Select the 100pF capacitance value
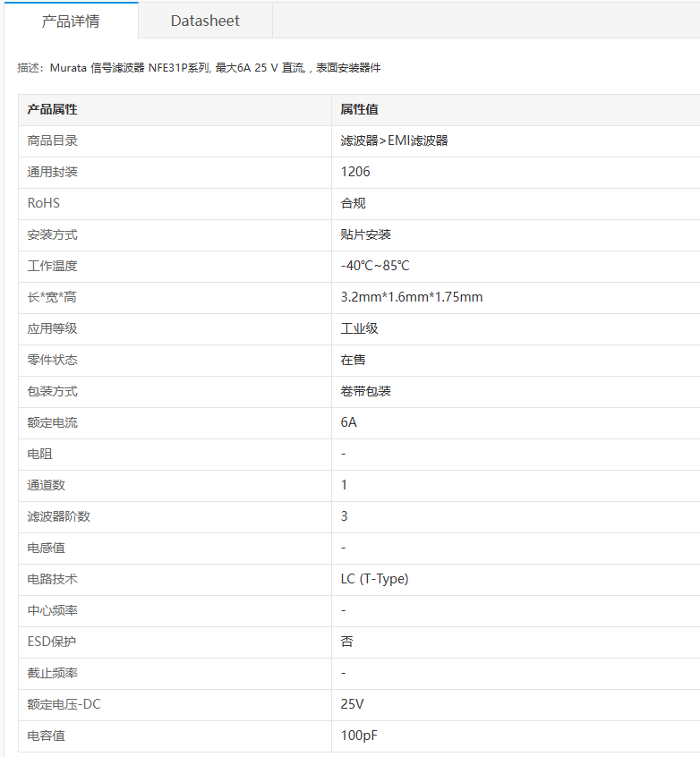The width and height of the screenshot is (700, 757). (x=359, y=736)
